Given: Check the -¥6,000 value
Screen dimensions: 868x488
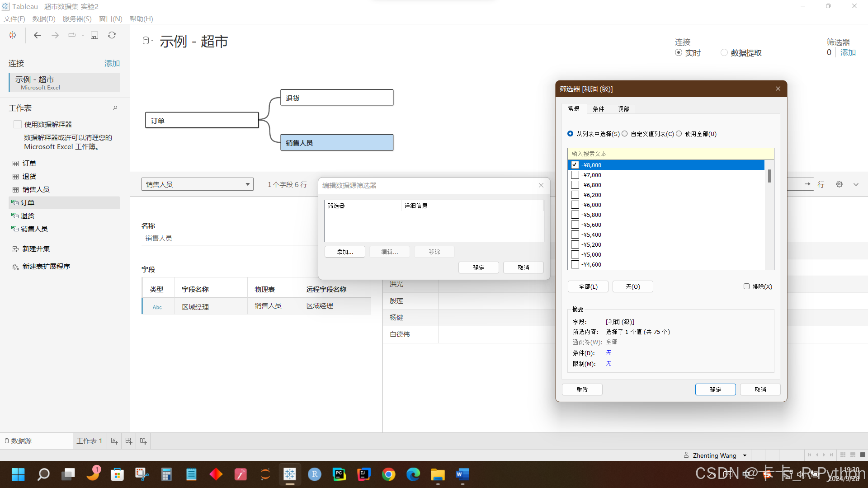Looking at the screenshot, I should point(575,205).
